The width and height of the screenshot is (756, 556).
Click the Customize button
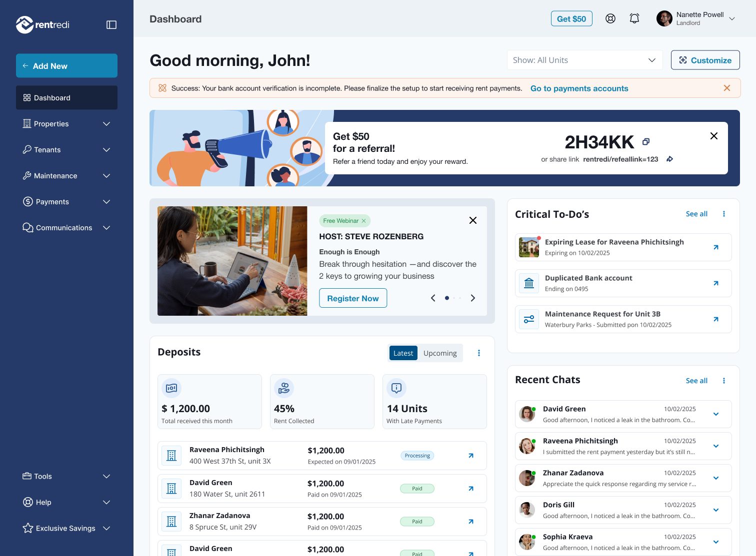coord(705,60)
